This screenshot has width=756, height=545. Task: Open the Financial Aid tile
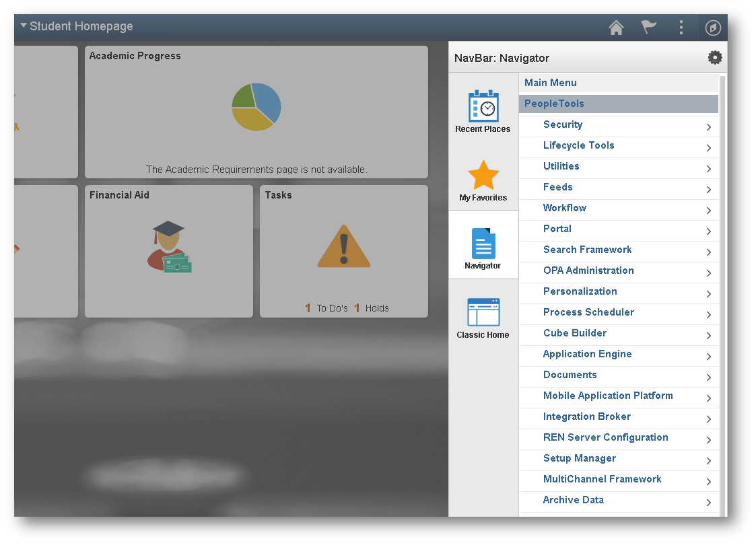point(168,250)
